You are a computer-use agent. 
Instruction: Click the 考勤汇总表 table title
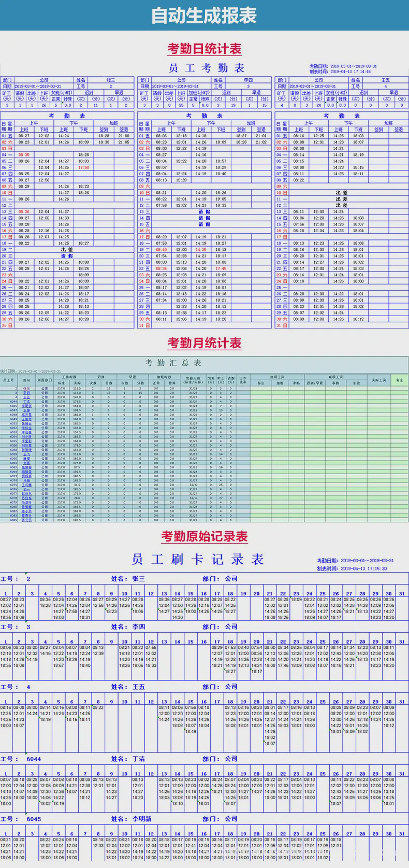pos(173,363)
